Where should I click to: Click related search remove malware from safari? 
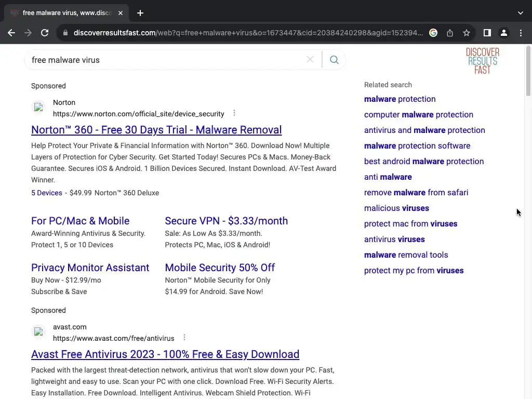416,193
